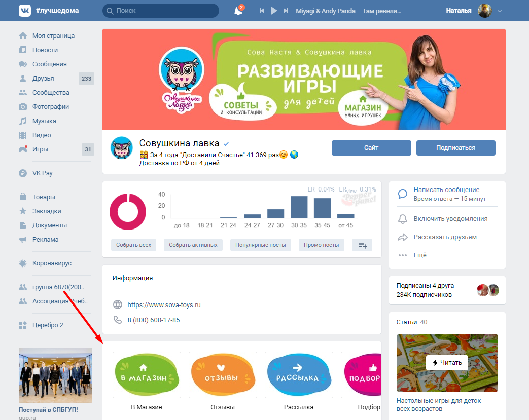Click the Популярные посты button
This screenshot has height=420, width=529.
coord(261,245)
